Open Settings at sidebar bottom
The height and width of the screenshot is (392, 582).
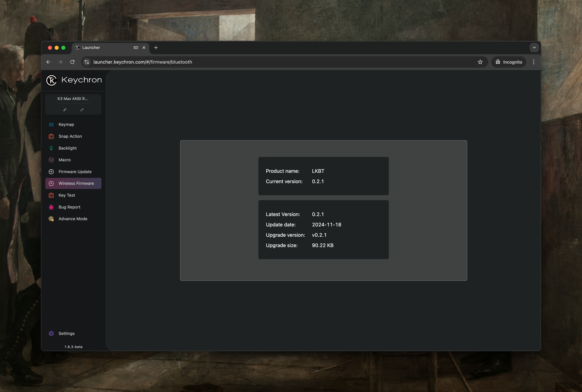[x=66, y=334]
